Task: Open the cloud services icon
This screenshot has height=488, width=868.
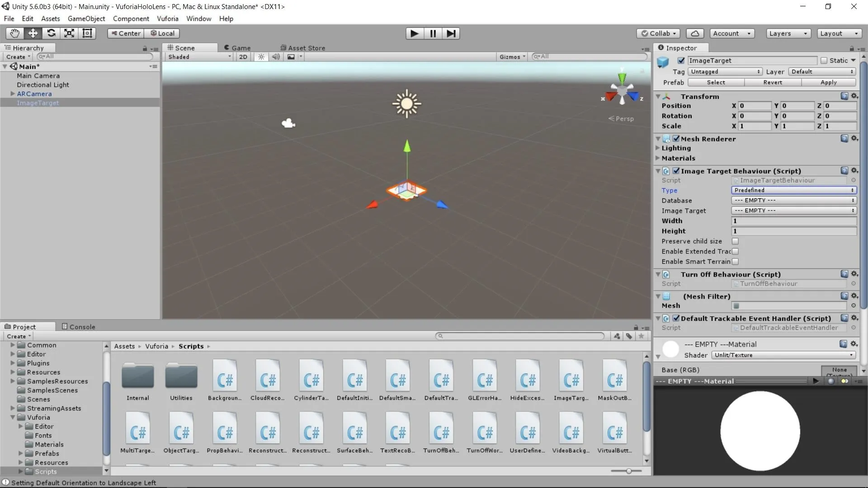Action: point(695,33)
